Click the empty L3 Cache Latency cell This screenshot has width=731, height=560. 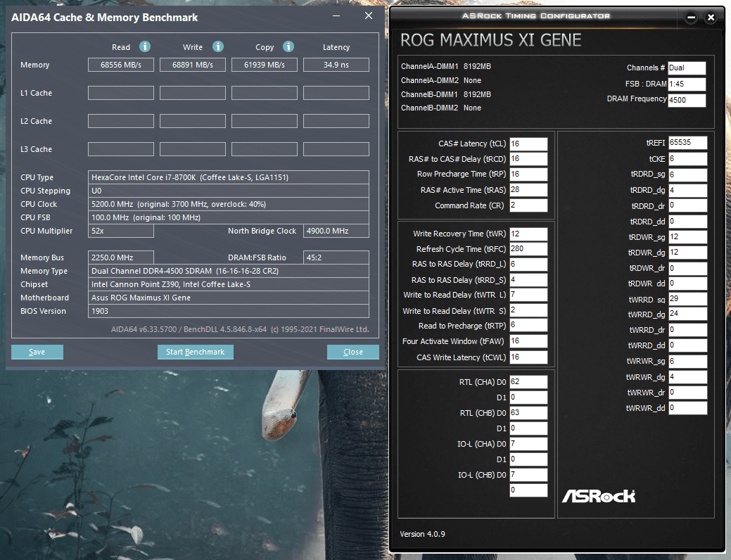336,149
